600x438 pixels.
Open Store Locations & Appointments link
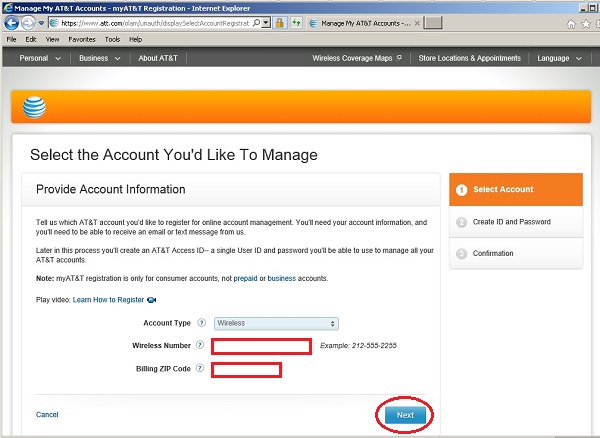point(470,58)
